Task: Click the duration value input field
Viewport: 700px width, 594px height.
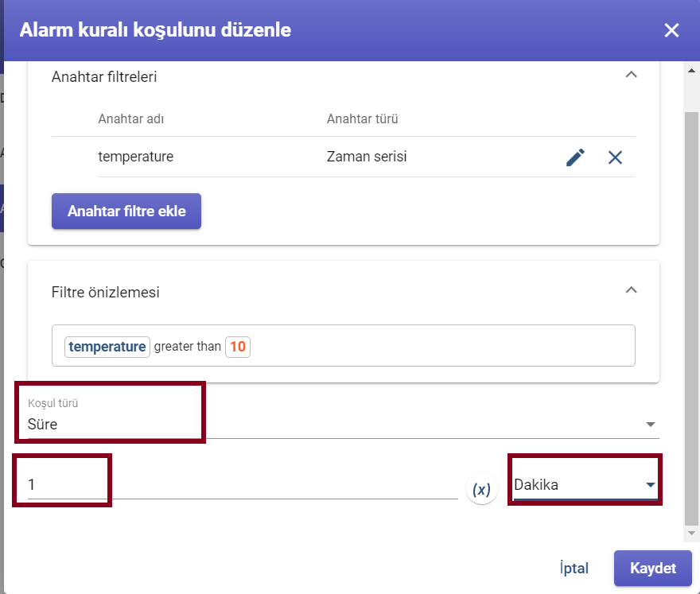Action: coord(243,484)
